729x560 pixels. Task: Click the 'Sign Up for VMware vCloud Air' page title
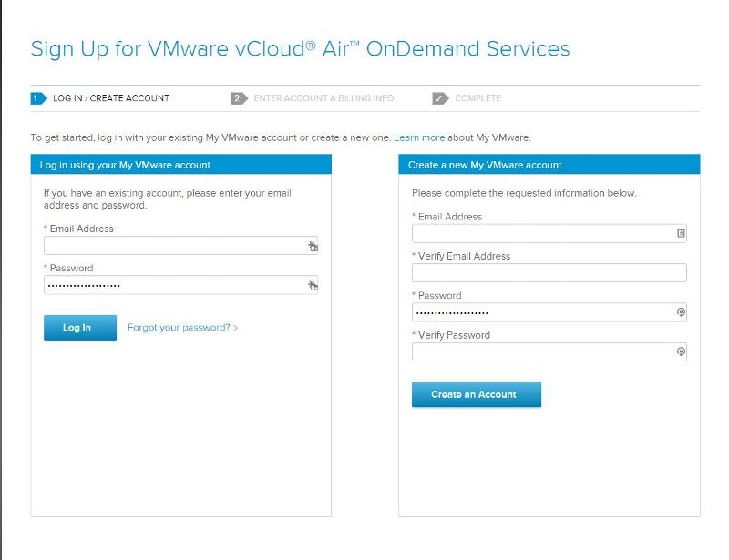click(x=300, y=49)
